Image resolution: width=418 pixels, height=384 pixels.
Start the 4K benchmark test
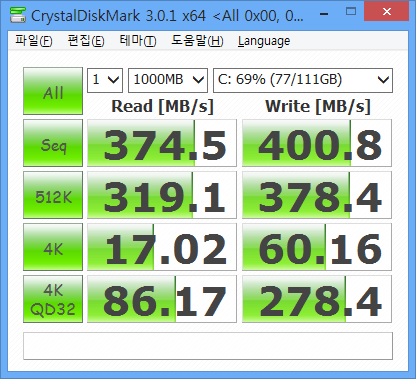point(53,247)
